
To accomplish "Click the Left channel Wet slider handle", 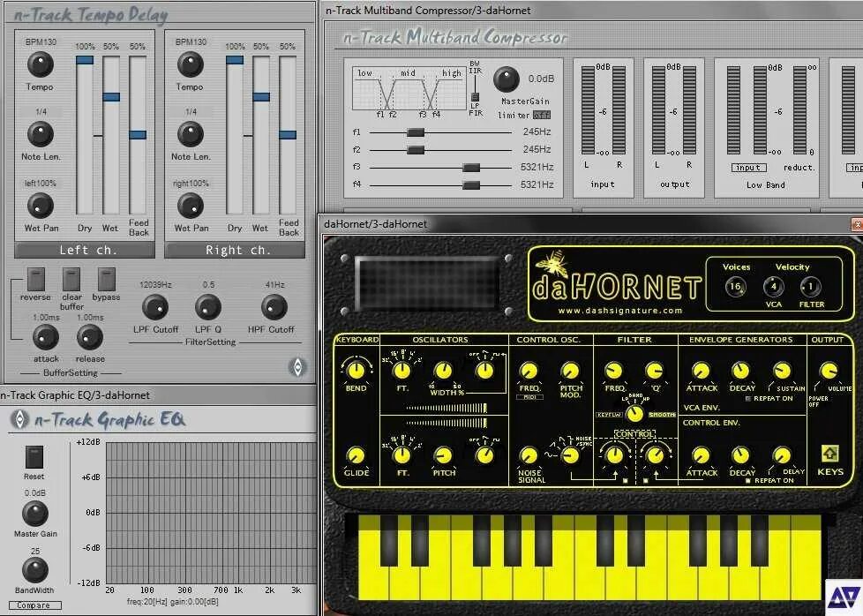I will pyautogui.click(x=111, y=97).
